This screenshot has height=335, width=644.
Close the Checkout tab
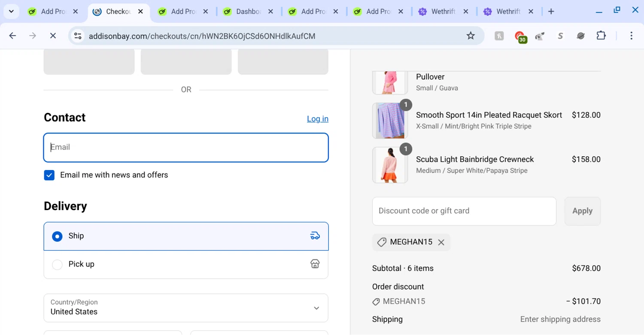pyautogui.click(x=140, y=12)
